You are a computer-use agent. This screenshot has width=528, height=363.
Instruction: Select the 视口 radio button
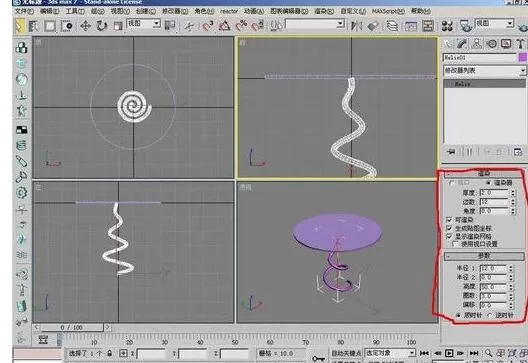click(x=452, y=183)
